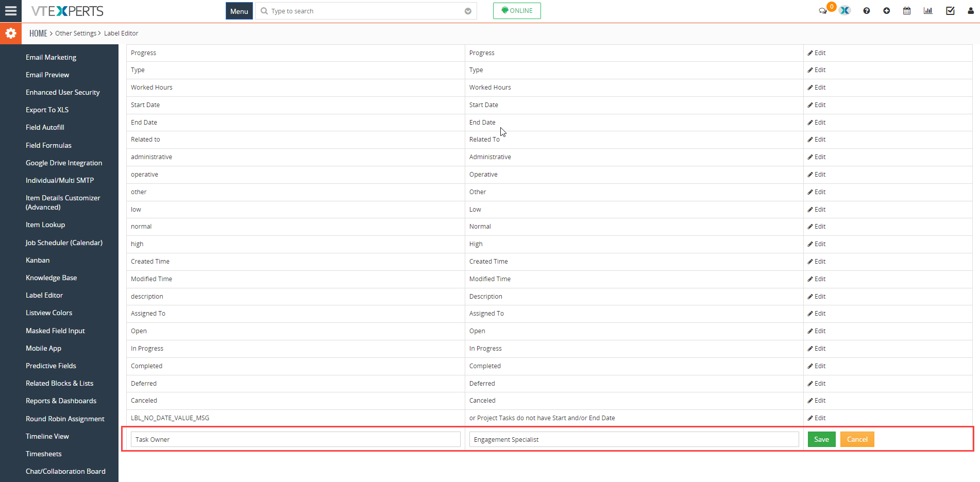The height and width of the screenshot is (482, 980).
Task: Edit the Related To label
Action: (x=817, y=140)
